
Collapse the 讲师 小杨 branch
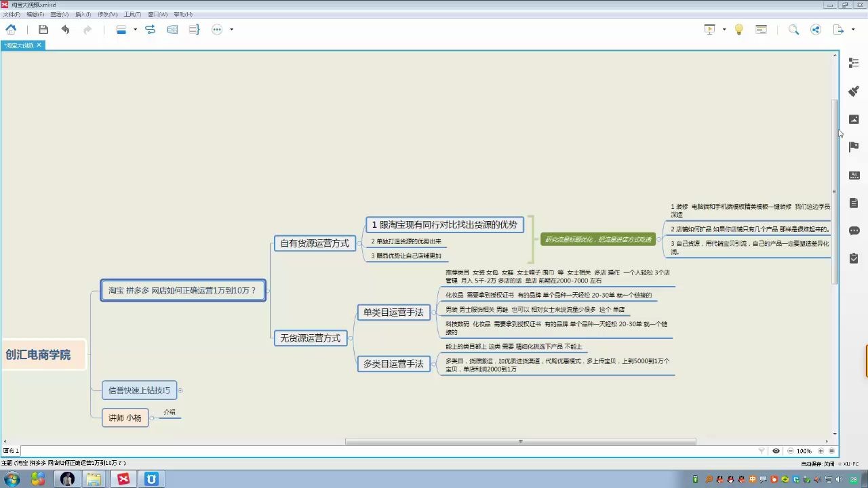coord(152,418)
